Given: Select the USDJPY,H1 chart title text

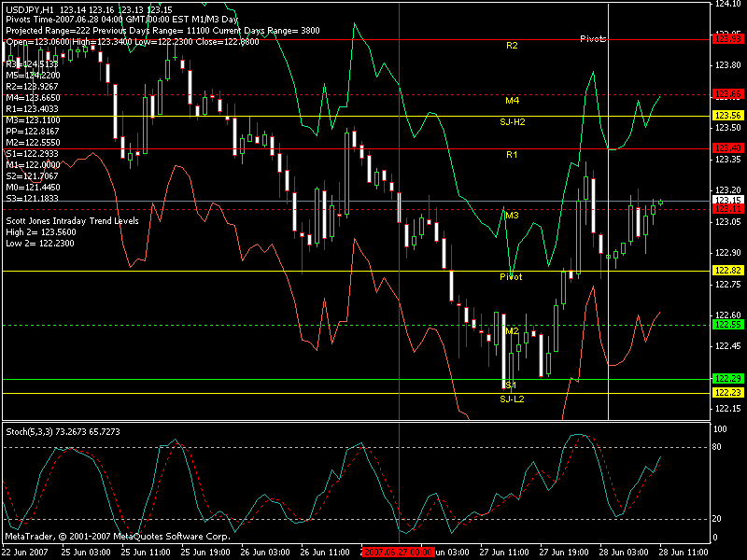Looking at the screenshot, I should (29, 8).
